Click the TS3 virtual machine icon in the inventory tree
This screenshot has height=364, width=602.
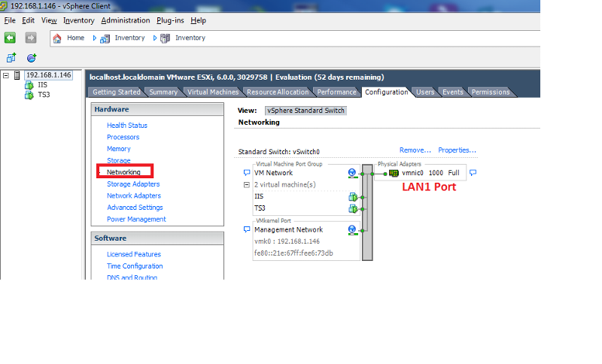point(29,95)
